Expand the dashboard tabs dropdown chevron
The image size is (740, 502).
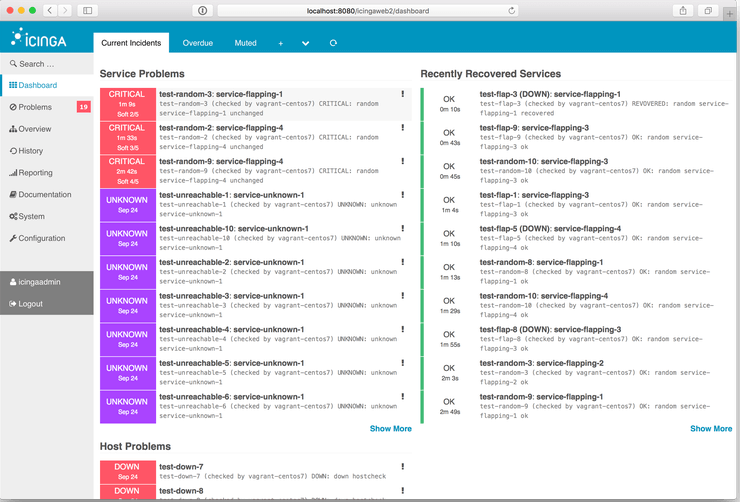tap(305, 43)
